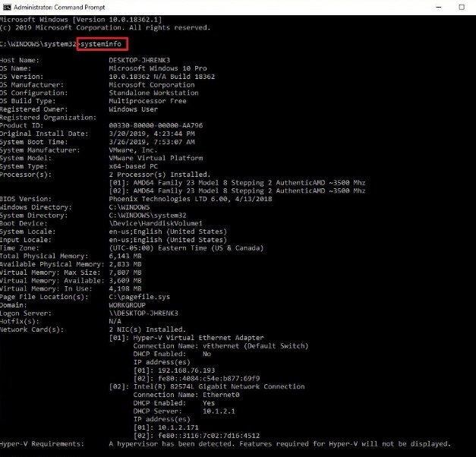Click DHCP server 10.1.2.1
The height and width of the screenshot is (457, 476).
tap(219, 411)
